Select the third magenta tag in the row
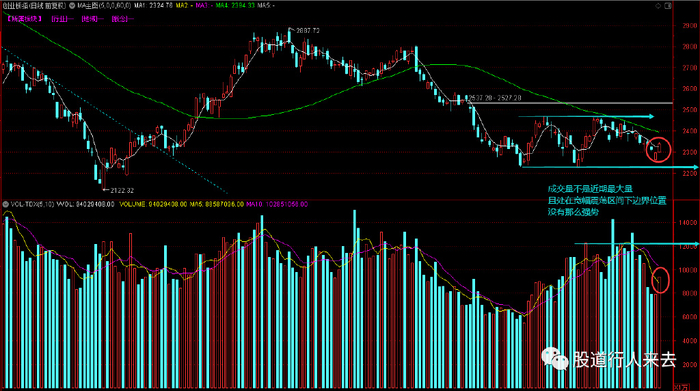 (x=92, y=19)
